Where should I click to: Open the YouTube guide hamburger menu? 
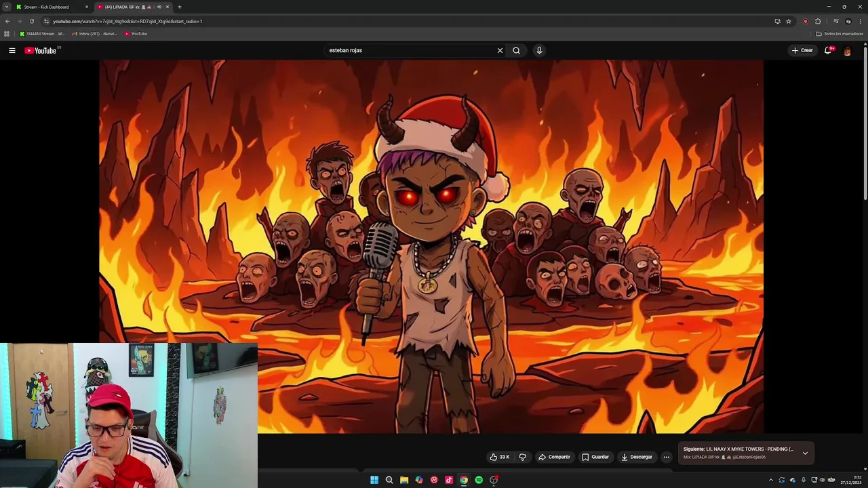[12, 50]
